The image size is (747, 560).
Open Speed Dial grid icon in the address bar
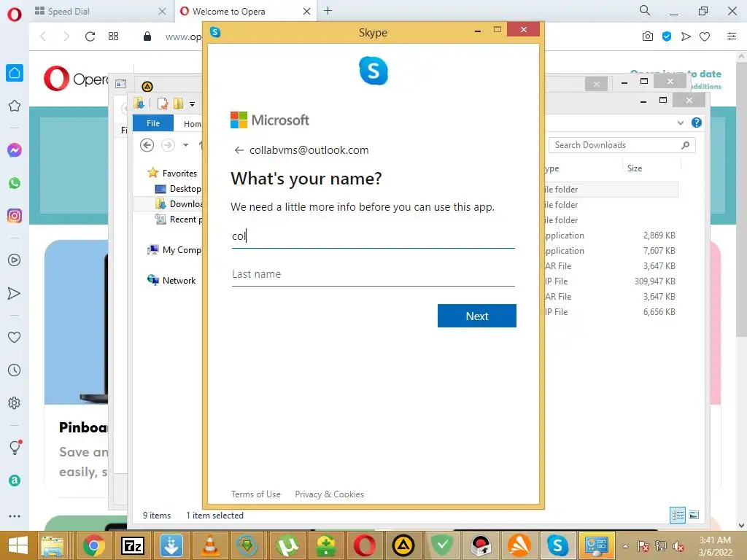pyautogui.click(x=113, y=36)
